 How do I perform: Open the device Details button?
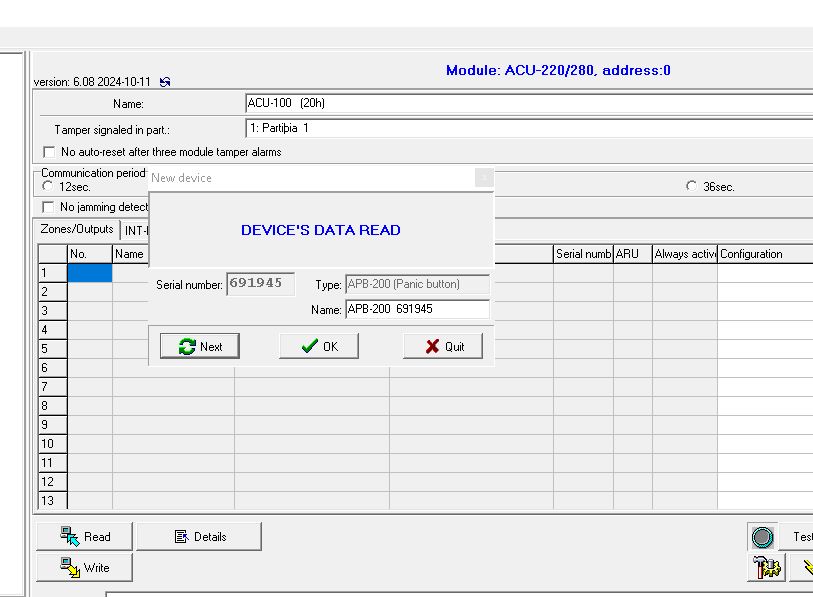tap(199, 536)
